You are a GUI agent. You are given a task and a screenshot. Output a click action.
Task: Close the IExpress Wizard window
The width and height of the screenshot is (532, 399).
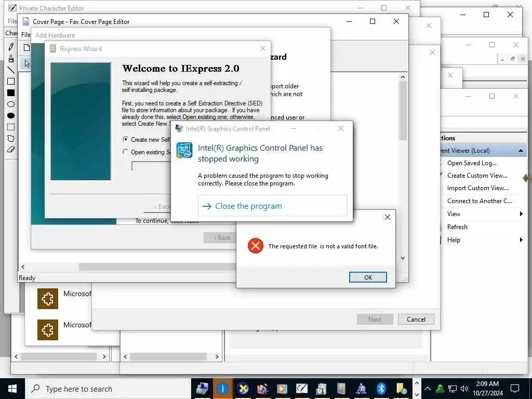pyautogui.click(x=262, y=48)
